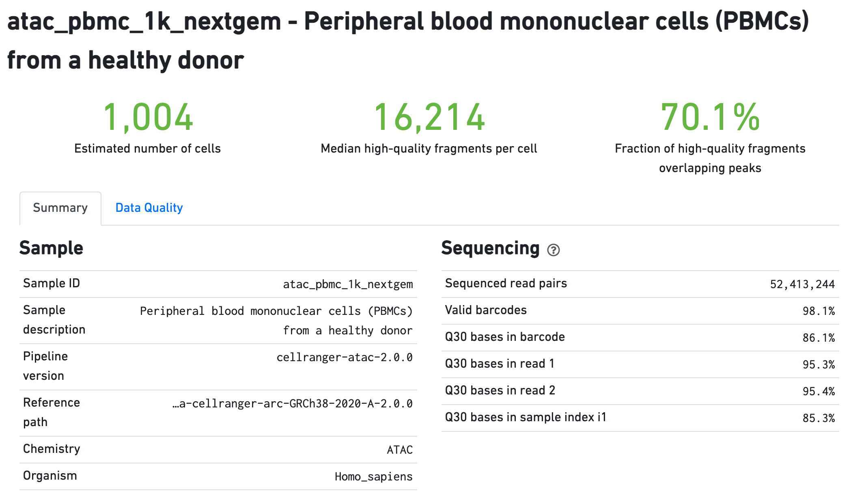Viewport: 853px width, 504px height.
Task: Click the truncated Reference path value
Action: 292,403
